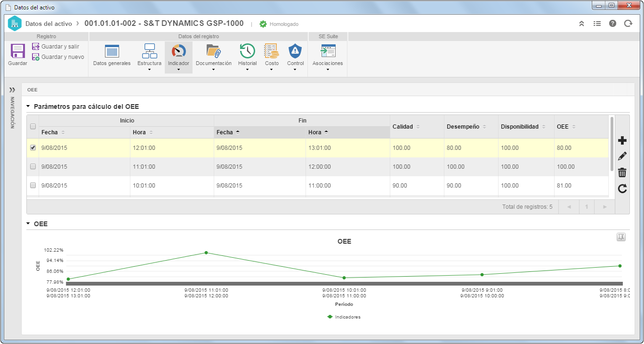Collapse the Parámetros para cálculo del OEE section
This screenshot has height=344, width=644.
(x=28, y=106)
